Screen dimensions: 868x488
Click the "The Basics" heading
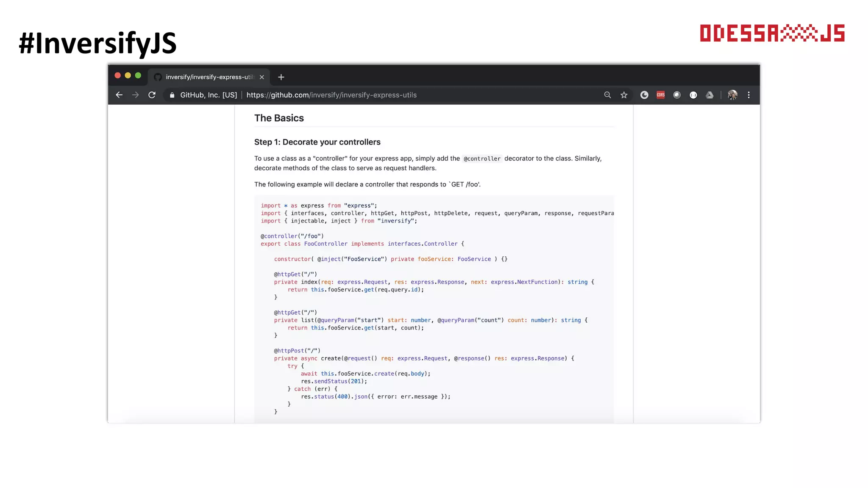point(279,118)
